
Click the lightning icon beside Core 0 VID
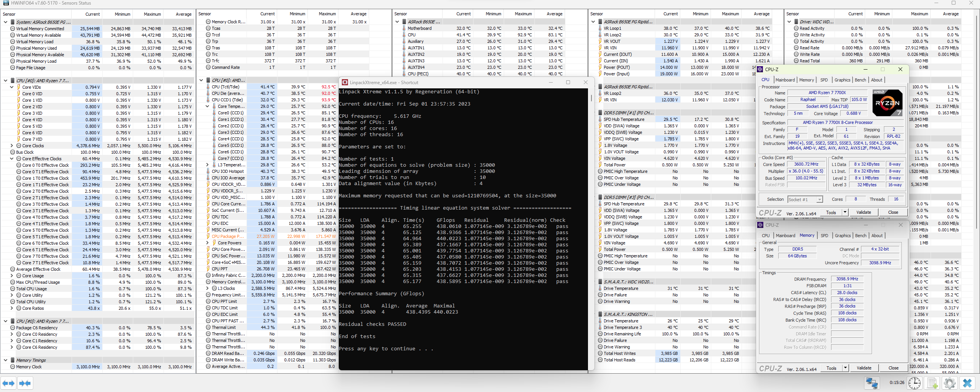[x=18, y=94]
